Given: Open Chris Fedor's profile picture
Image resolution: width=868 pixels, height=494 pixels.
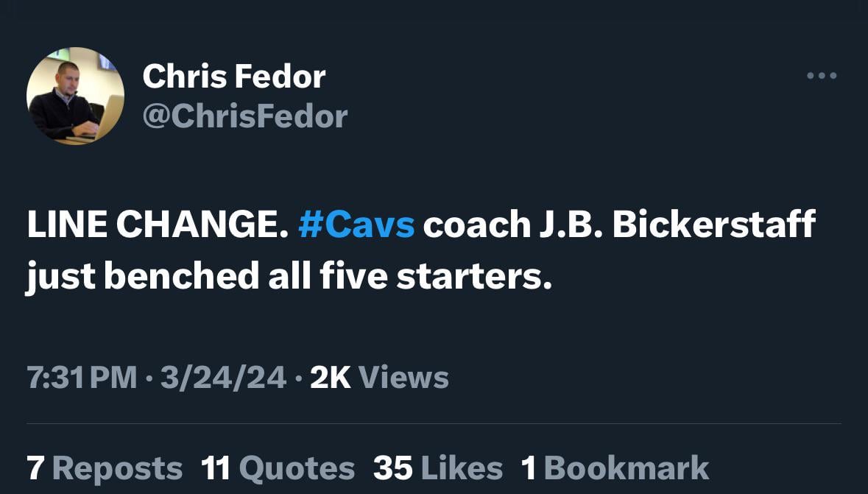Looking at the screenshot, I should pos(75,96).
